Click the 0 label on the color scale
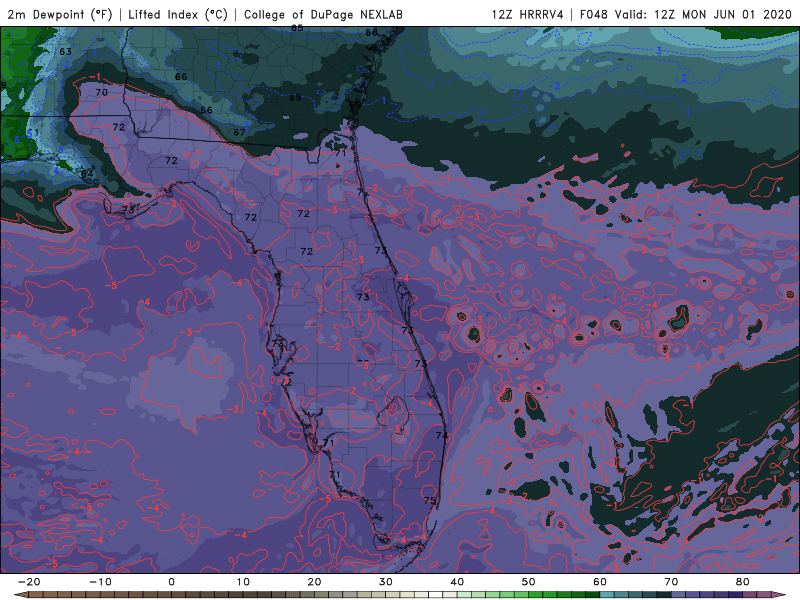The width and height of the screenshot is (800, 600). 171,582
